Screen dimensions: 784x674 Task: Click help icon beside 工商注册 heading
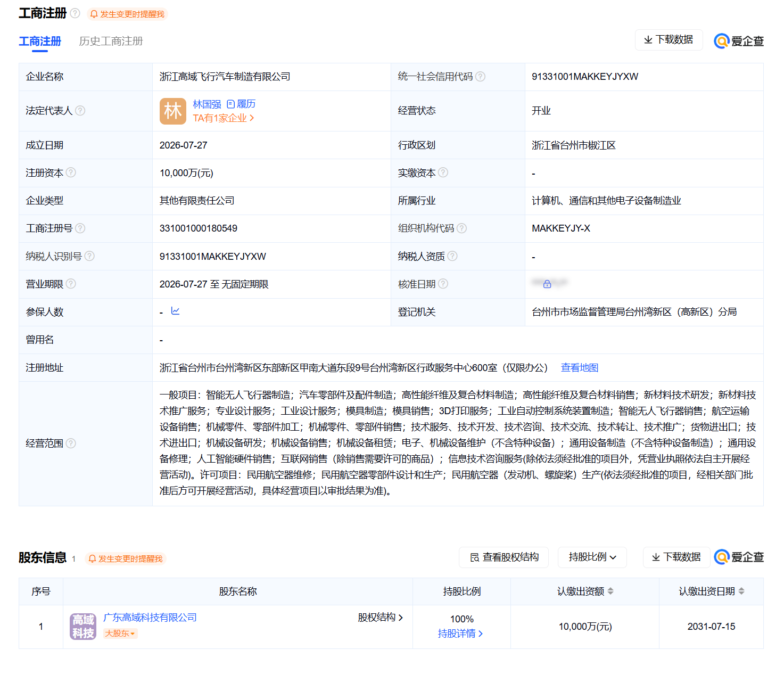click(76, 13)
